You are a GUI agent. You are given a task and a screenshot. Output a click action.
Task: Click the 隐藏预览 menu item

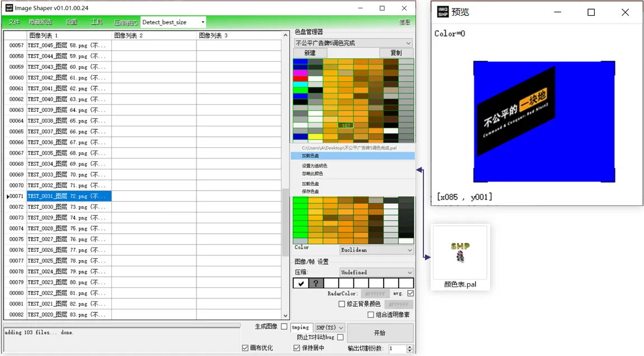40,22
